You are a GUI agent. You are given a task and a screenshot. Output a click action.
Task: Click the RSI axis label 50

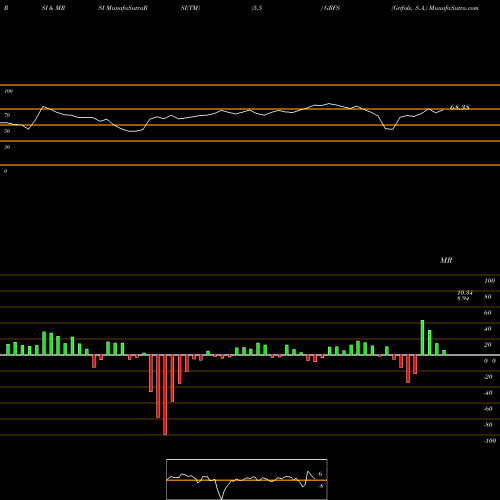click(7, 131)
